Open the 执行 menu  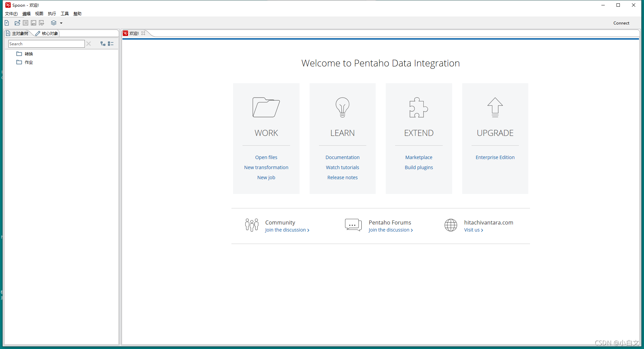(52, 14)
